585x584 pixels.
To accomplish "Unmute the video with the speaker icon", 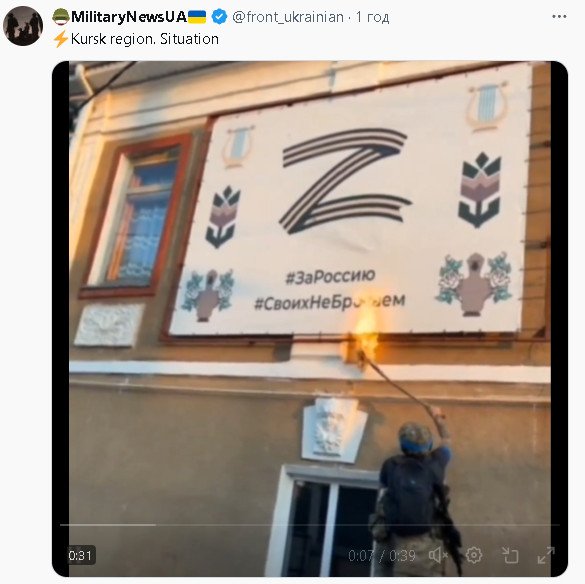I will 438,555.
